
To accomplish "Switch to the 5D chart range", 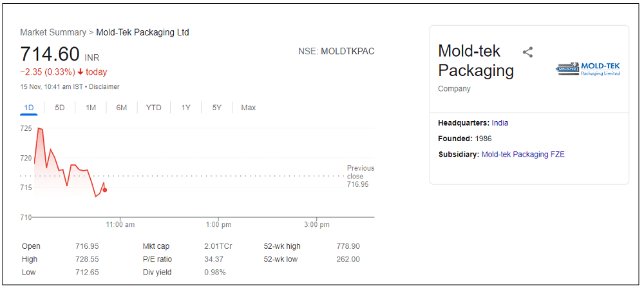I will tap(60, 108).
